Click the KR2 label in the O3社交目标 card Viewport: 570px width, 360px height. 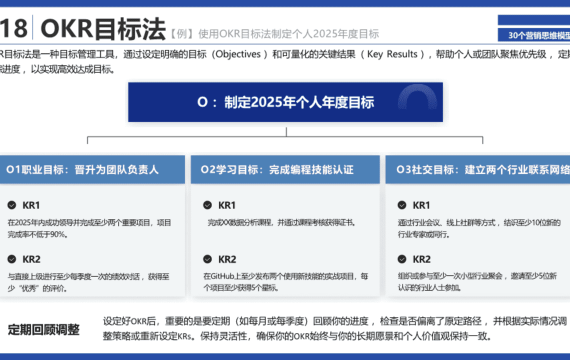(421, 259)
